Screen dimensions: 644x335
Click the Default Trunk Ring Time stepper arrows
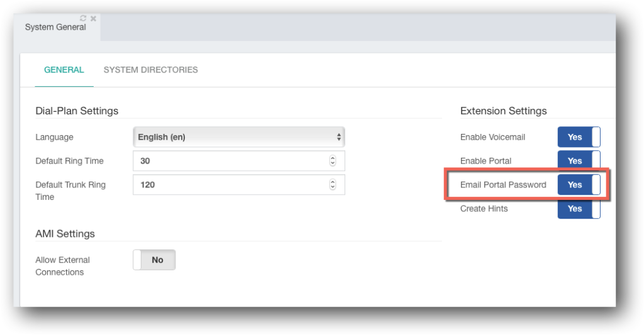click(332, 185)
